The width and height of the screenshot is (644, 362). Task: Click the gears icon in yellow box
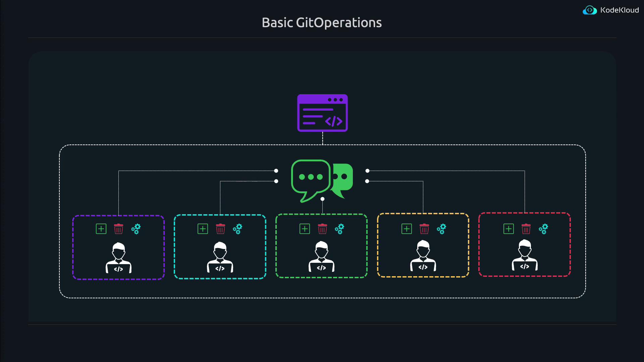coord(441,229)
